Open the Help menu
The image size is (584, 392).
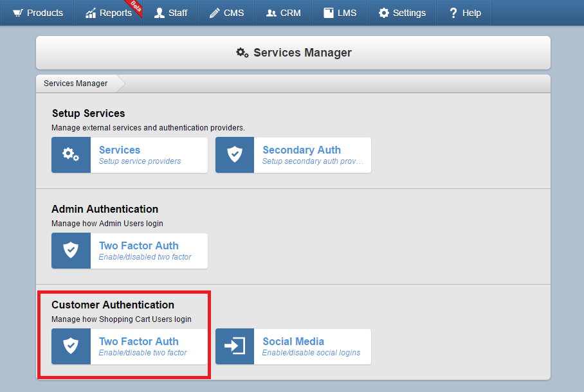[x=464, y=13]
